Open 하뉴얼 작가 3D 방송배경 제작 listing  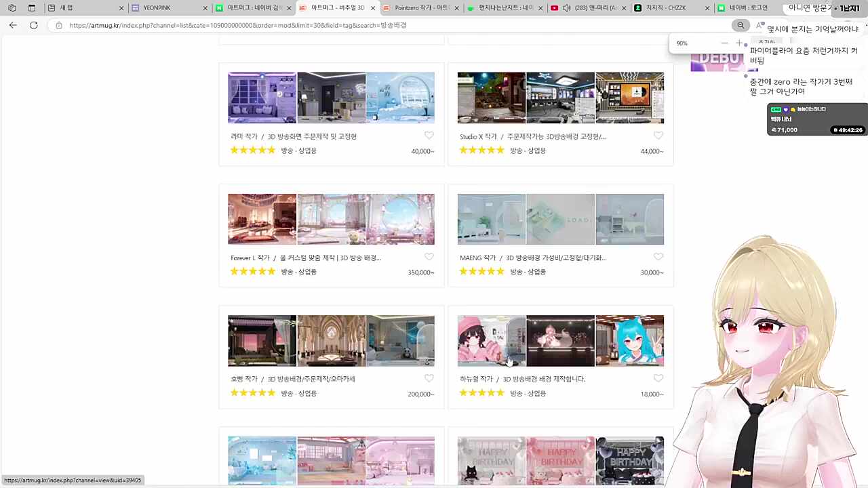[522, 379]
